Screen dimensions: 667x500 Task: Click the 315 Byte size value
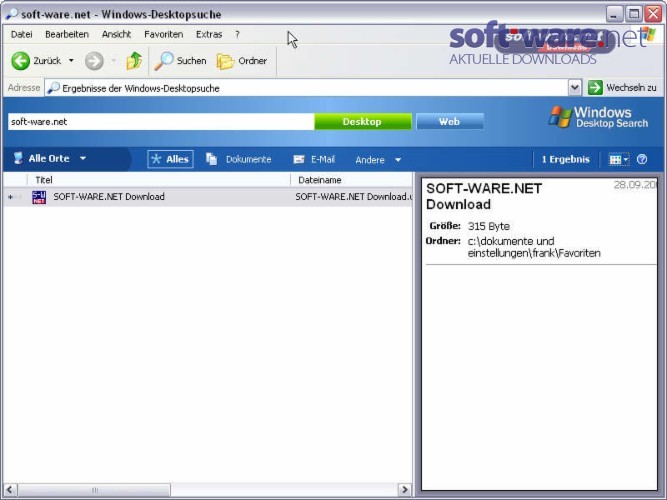click(x=488, y=226)
